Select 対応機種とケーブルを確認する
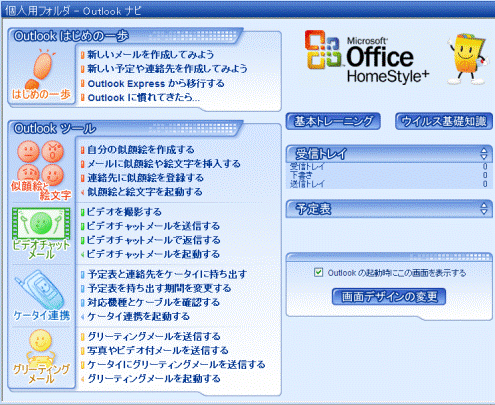The width and height of the screenshot is (495, 405). point(153,302)
